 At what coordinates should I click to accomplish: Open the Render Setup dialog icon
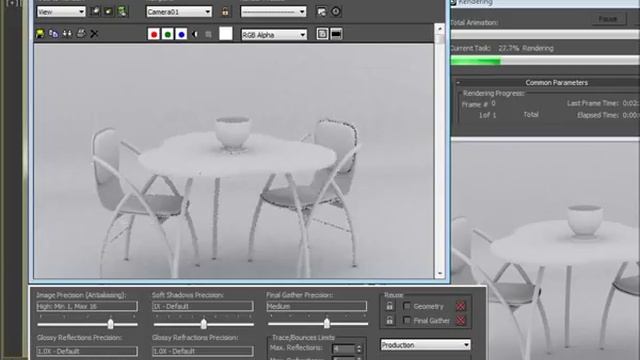point(322,12)
